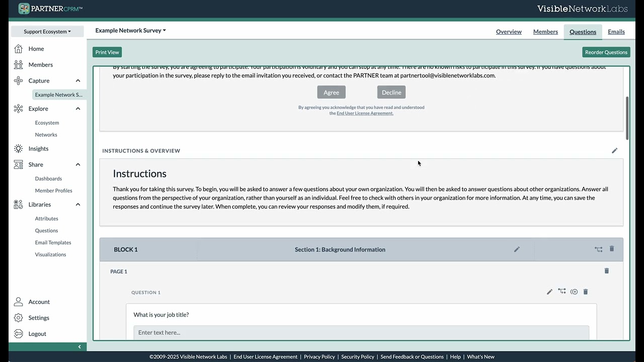
Task: Open Privacy Policy footer link
Action: pos(319,357)
